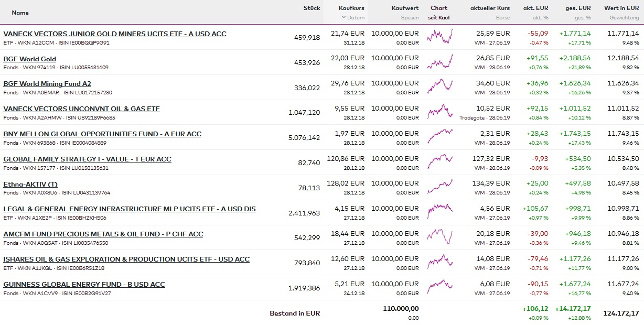Sort the table by Name column
The width and height of the screenshot is (644, 325).
(20, 13)
